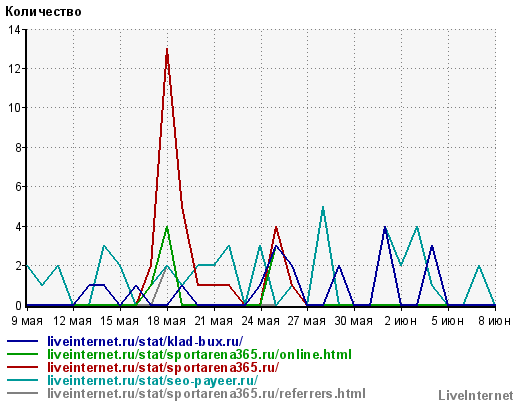Viewport: 520px width, 405px height.
Task: Click the teal legend line swatch
Action: click(x=22, y=380)
